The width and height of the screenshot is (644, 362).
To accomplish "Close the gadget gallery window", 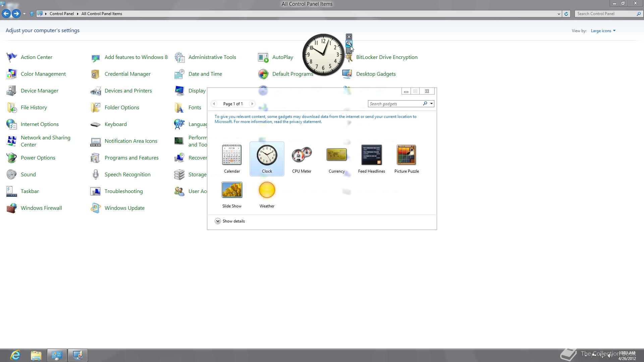I will click(427, 91).
